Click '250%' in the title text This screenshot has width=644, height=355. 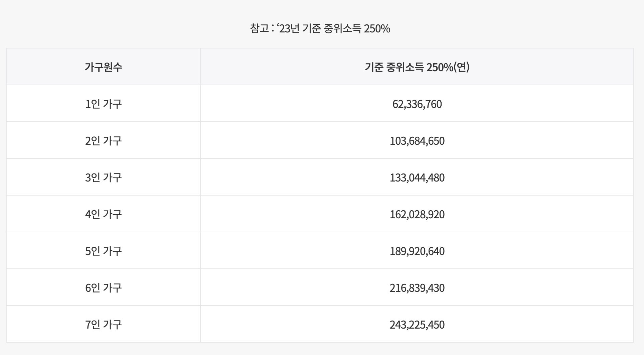(377, 29)
